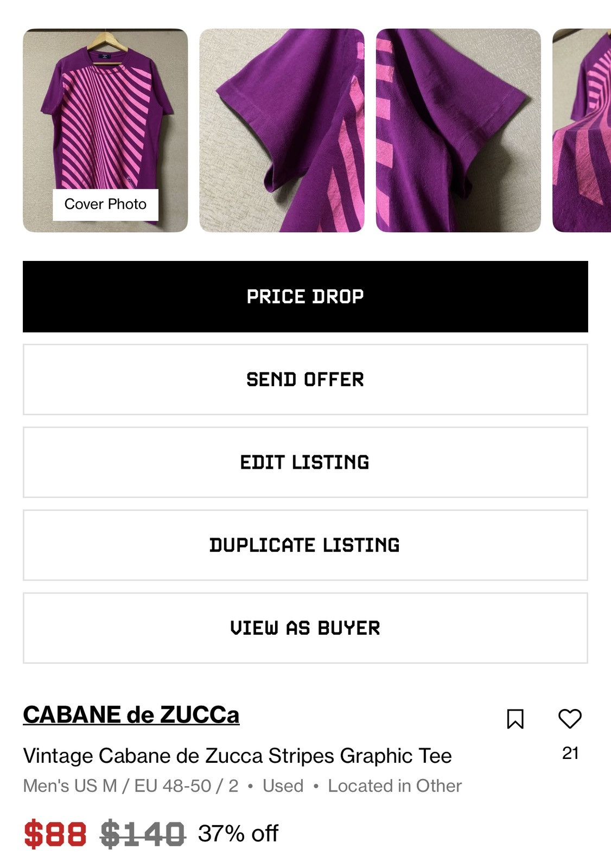Click the listing title Vintage Cabane de Zucca
The image size is (611, 868).
[x=237, y=756]
